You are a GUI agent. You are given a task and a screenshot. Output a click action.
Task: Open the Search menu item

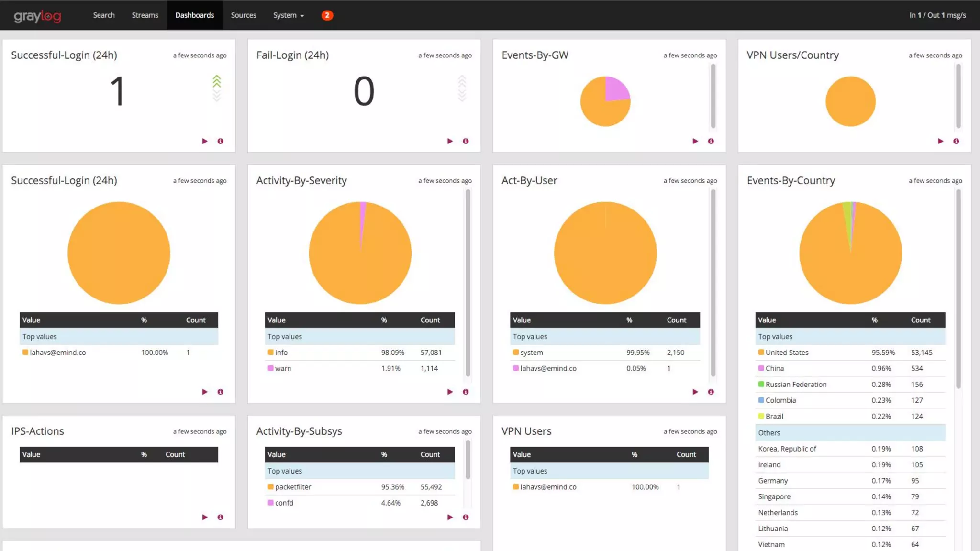point(104,15)
